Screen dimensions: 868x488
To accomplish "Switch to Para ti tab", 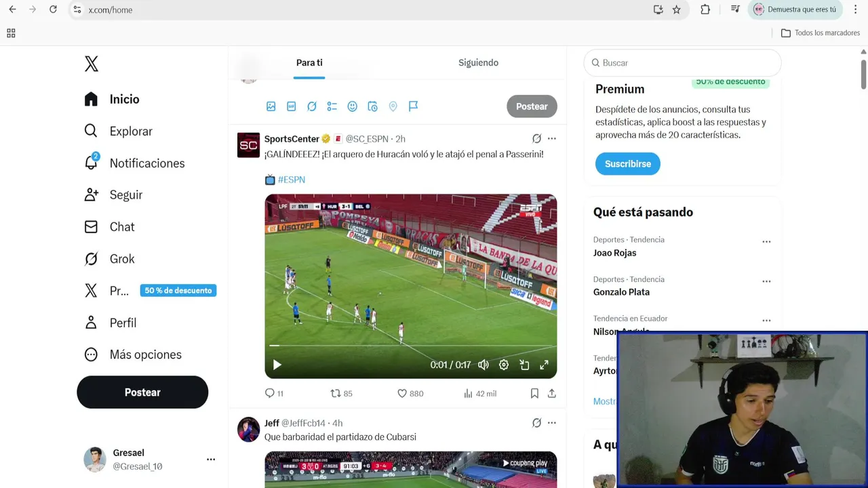I will click(309, 62).
